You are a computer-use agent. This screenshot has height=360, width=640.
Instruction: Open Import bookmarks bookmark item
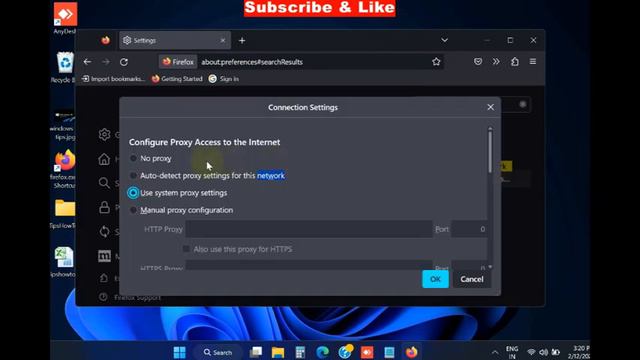(x=113, y=79)
